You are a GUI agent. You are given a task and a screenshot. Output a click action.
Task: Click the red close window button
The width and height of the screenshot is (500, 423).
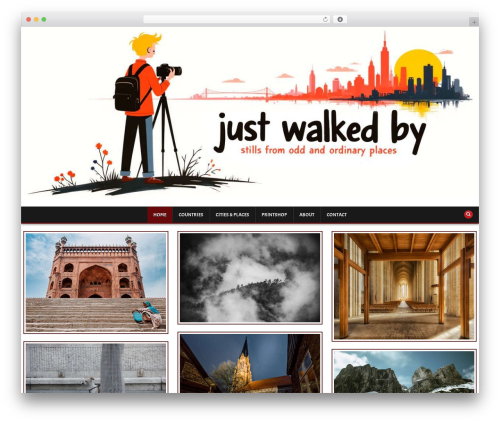pyautogui.click(x=29, y=19)
